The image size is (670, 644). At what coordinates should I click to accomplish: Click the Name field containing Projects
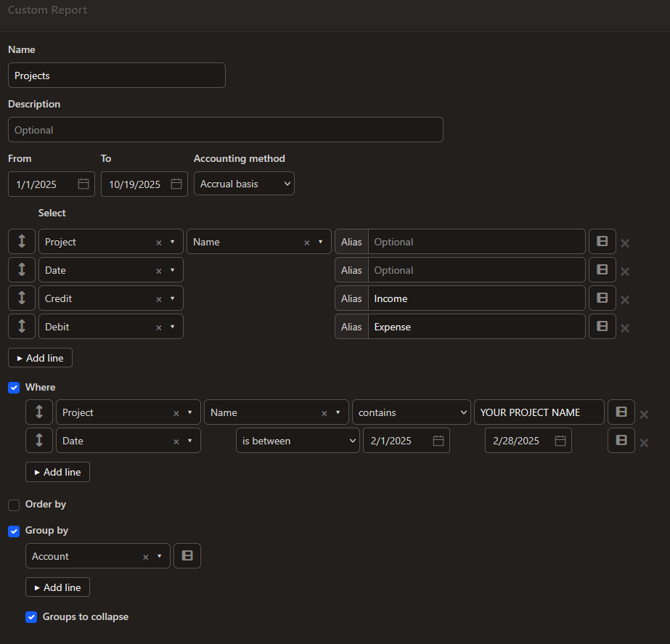[117, 76]
